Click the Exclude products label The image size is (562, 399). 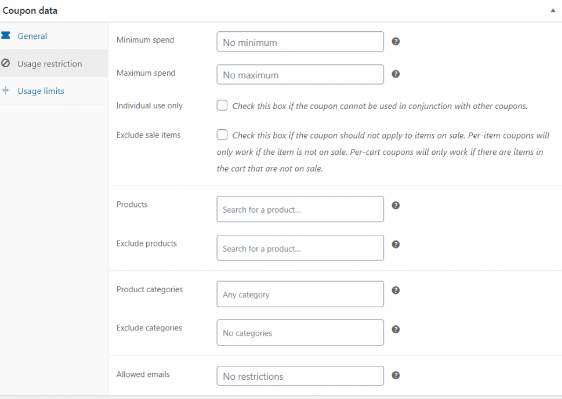[x=147, y=244]
